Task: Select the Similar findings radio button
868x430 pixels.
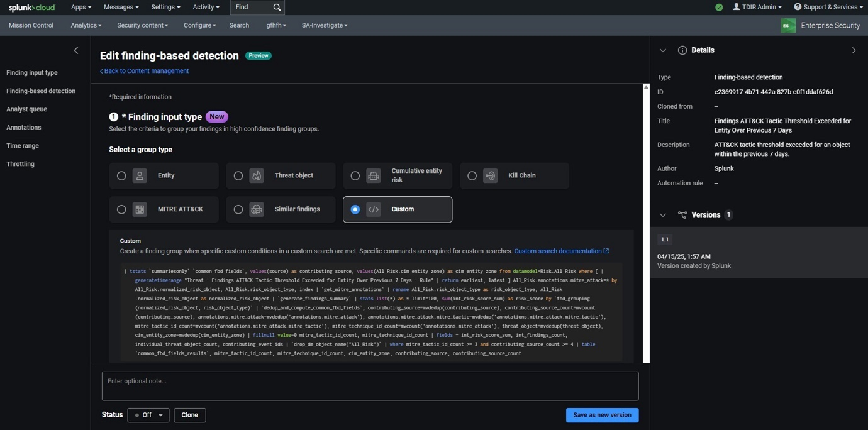Action: pos(238,209)
